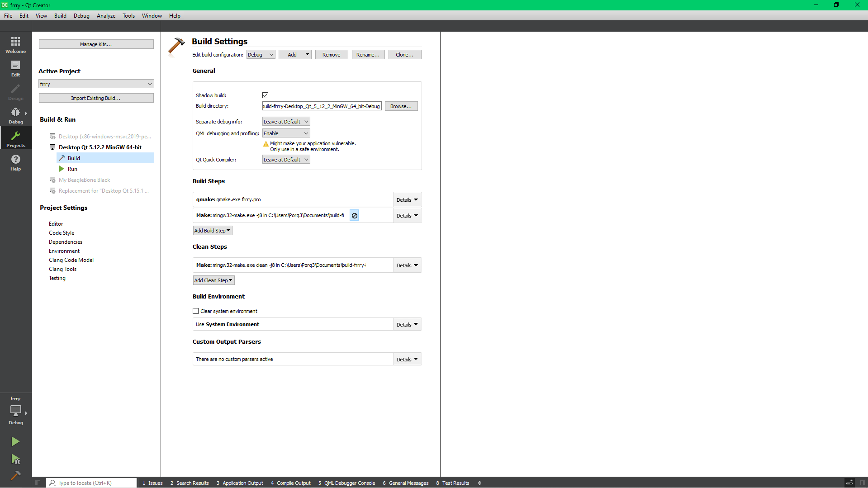868x488 pixels.
Task: Select the Projects mode wrench icon
Action: 16,139
